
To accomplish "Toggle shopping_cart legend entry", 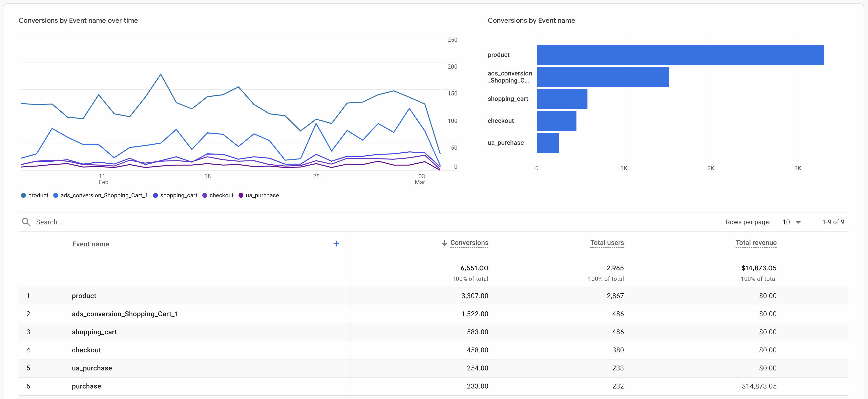I will pyautogui.click(x=175, y=195).
